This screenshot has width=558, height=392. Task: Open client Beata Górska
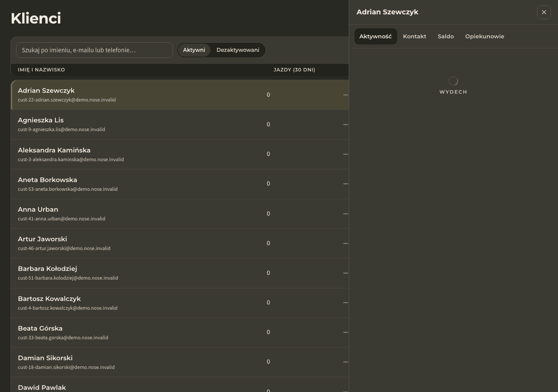(40, 328)
